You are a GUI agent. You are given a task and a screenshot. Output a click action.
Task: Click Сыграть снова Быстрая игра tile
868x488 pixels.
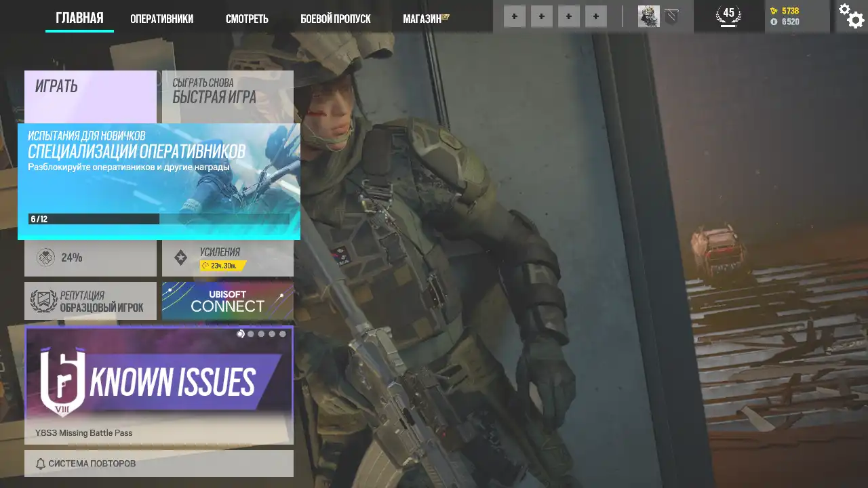point(228,96)
